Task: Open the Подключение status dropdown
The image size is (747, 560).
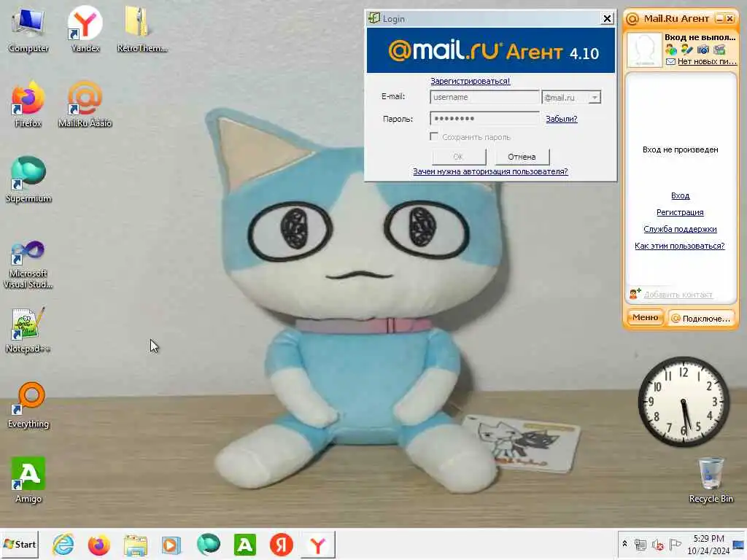Action: (x=701, y=318)
